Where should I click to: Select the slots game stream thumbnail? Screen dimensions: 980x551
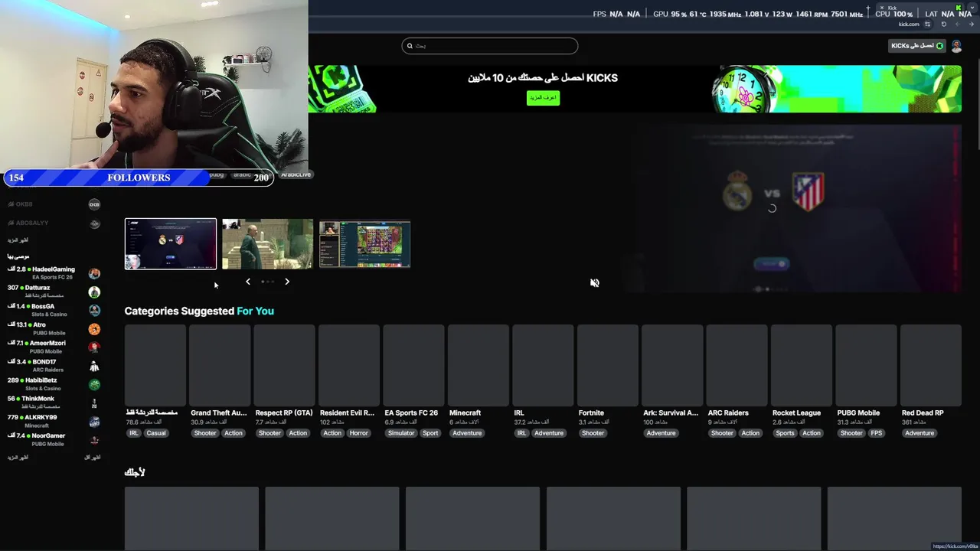(x=364, y=244)
